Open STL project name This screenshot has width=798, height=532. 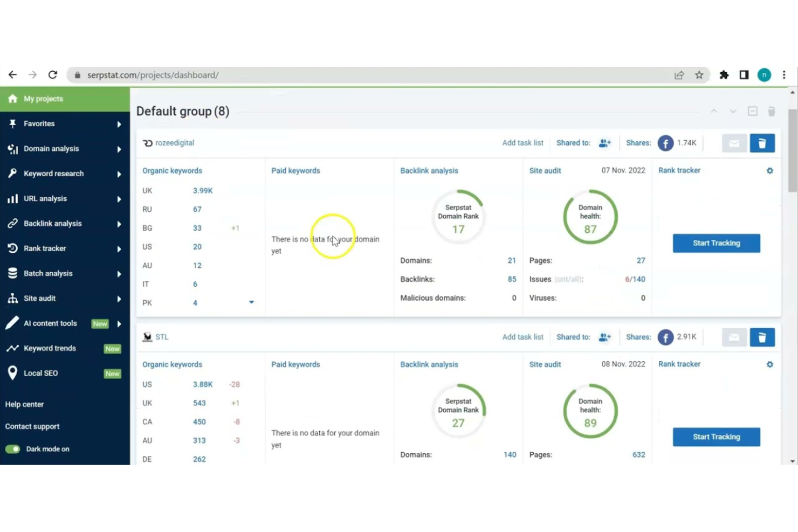click(x=162, y=337)
